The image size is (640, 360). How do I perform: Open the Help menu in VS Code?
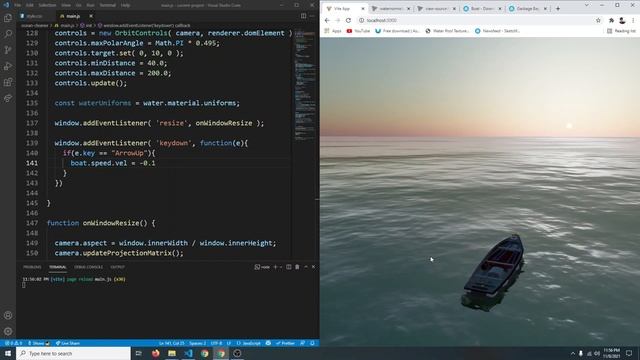(x=125, y=5)
